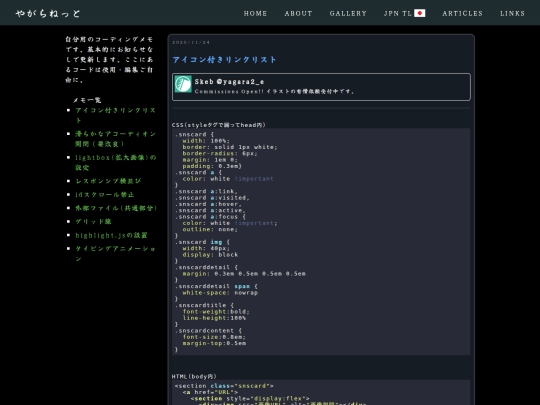Open the GALLERY page
Viewport: 540px width, 405px height.
[348, 13]
